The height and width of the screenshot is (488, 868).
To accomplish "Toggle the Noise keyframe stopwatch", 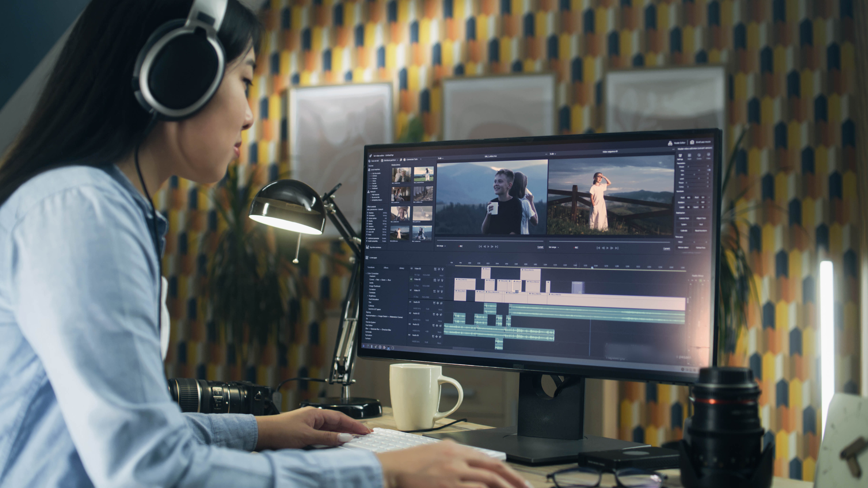I will pyautogui.click(x=367, y=234).
